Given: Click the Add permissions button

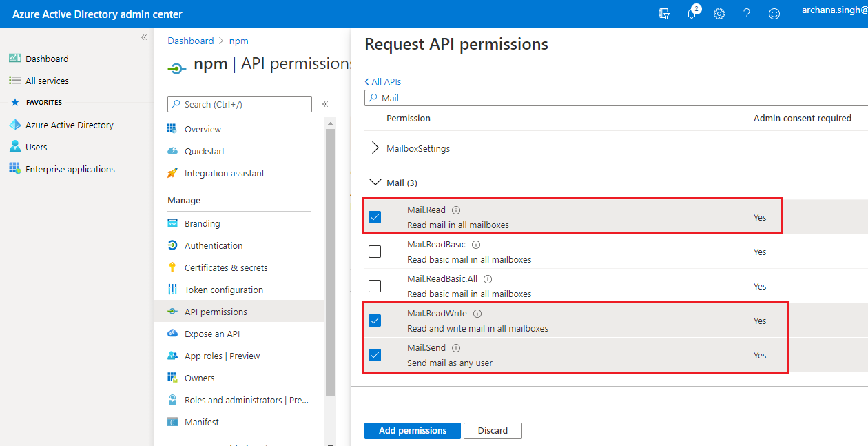Looking at the screenshot, I should [412, 431].
